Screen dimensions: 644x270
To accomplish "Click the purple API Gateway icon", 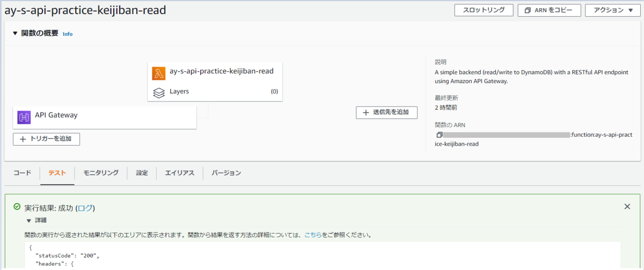I will [x=24, y=117].
